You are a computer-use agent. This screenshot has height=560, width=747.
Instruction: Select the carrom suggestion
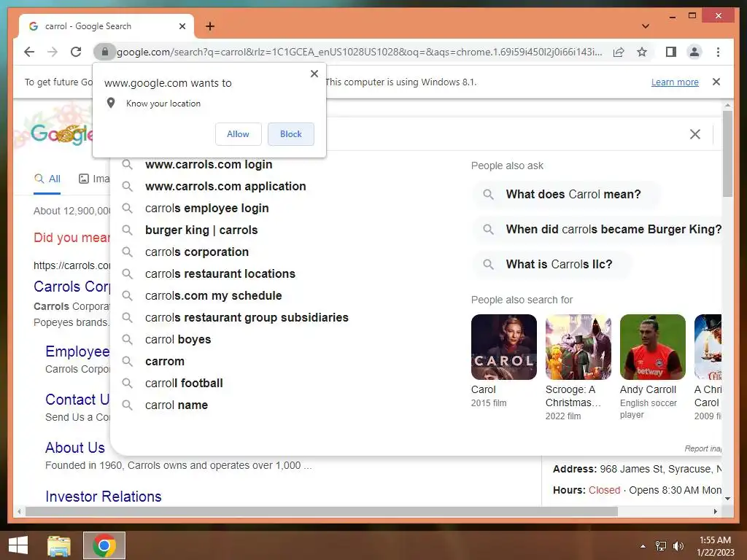click(x=164, y=362)
